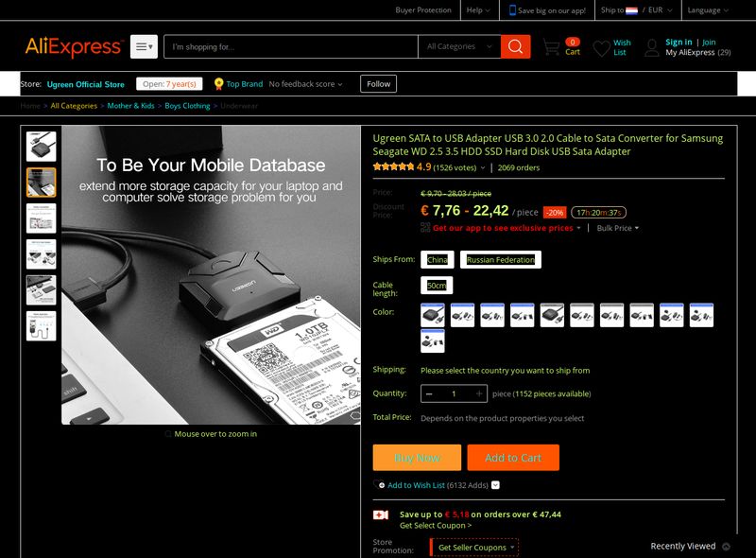The width and height of the screenshot is (756, 558).
Task: Open My AliExpress account link
Action: coord(690,53)
